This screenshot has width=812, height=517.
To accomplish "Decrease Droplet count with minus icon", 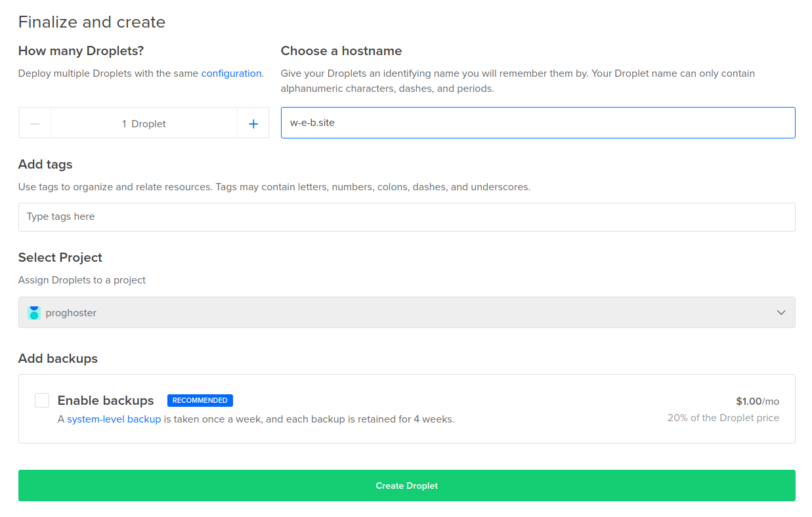I will coord(35,124).
